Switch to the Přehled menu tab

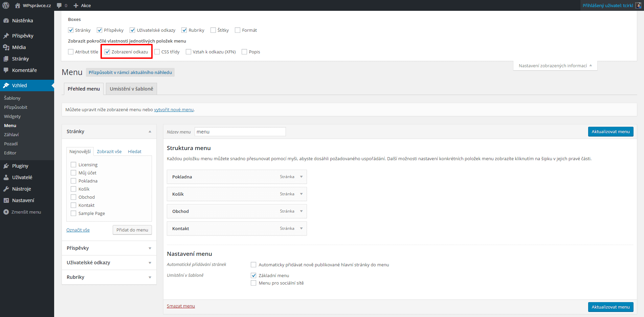pos(84,89)
